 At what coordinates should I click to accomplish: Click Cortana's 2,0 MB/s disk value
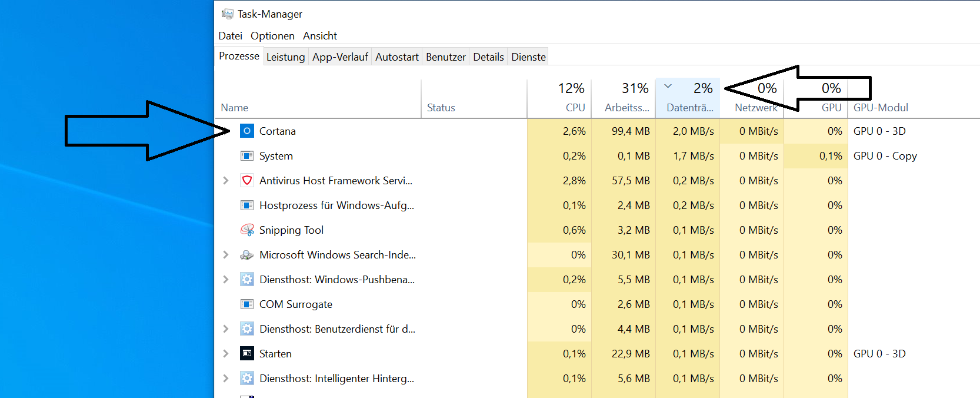tap(694, 131)
